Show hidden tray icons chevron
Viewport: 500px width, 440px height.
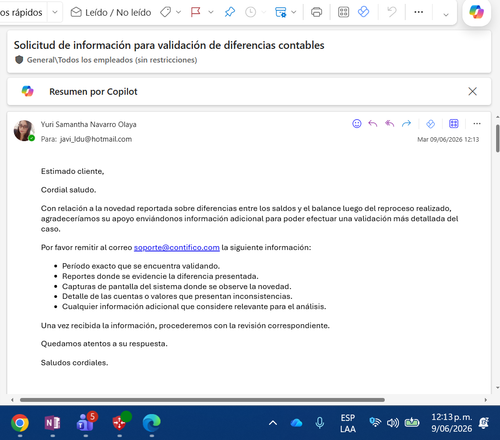[x=273, y=423]
